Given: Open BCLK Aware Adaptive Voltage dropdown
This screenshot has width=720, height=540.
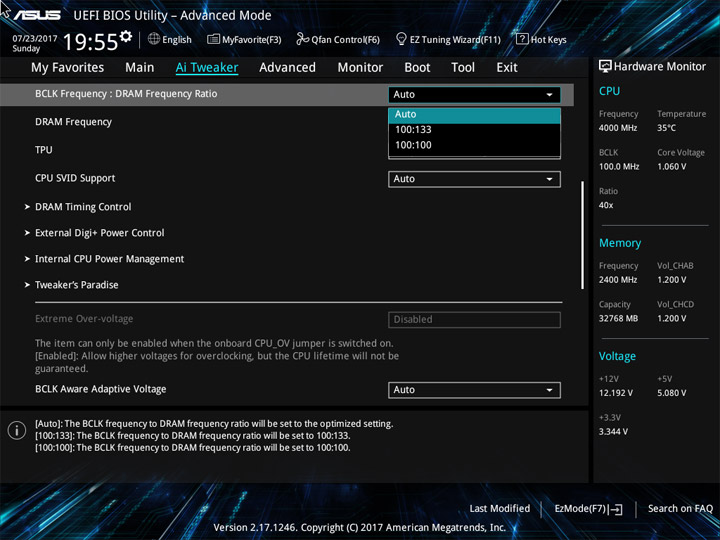Looking at the screenshot, I should (474, 390).
